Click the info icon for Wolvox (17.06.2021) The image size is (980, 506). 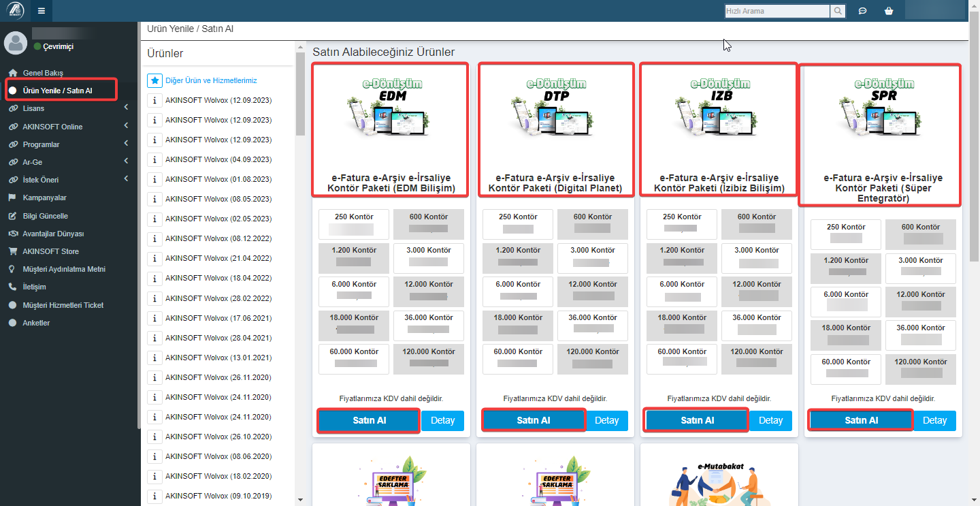click(154, 318)
